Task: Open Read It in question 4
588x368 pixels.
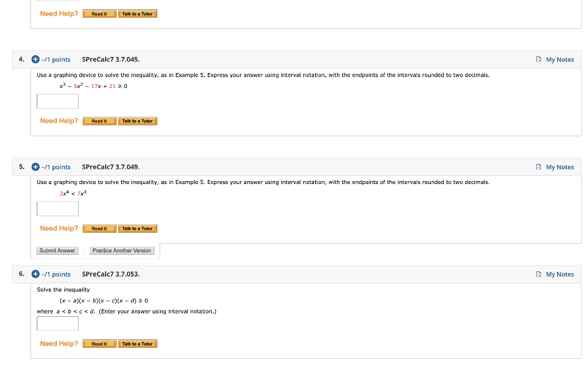Action: pyautogui.click(x=99, y=121)
